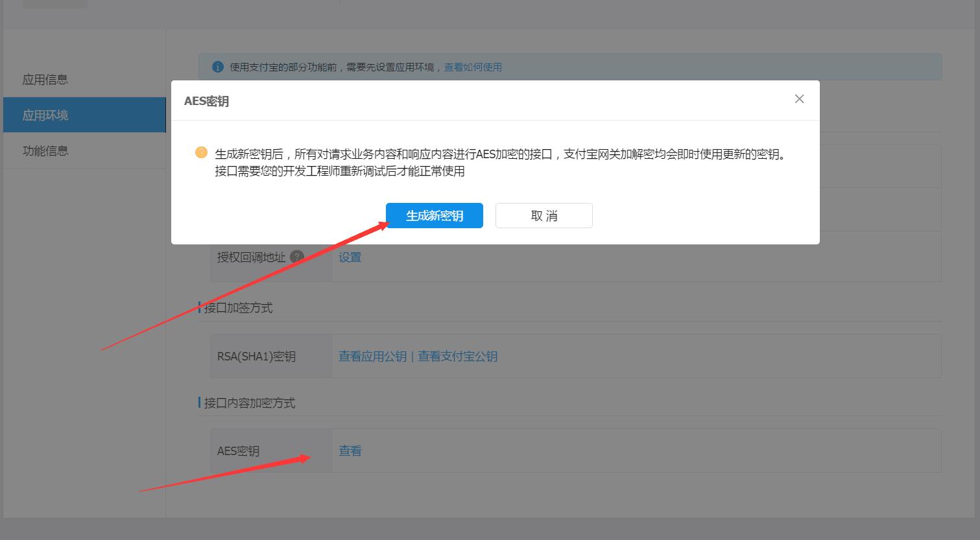
Task: Click the RSA(SHA1)密钥 row label
Action: click(256, 357)
